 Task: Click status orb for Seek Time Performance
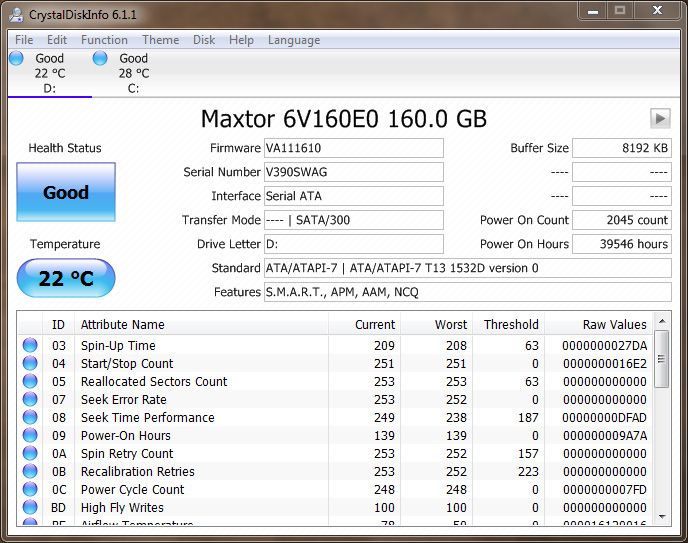[x=30, y=417]
